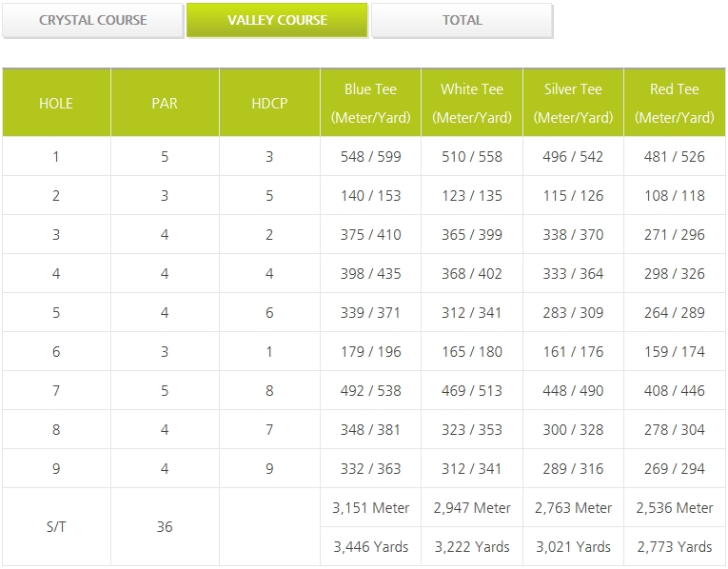Image resolution: width=728 pixels, height=569 pixels.
Task: Select the '398 / 435' value
Action: tap(370, 274)
